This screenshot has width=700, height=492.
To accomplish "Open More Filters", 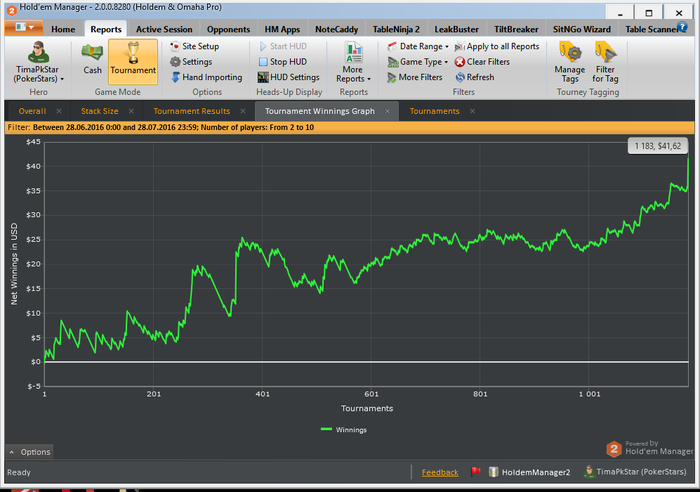I will coord(415,77).
